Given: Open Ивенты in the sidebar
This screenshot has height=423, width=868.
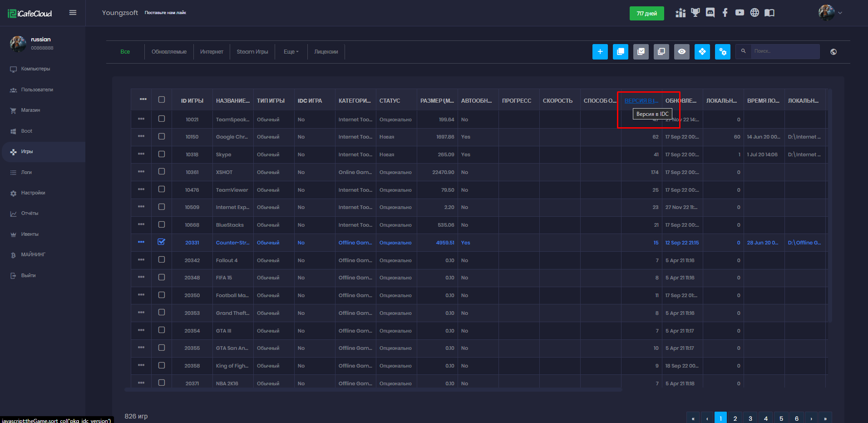Looking at the screenshot, I should tap(30, 234).
